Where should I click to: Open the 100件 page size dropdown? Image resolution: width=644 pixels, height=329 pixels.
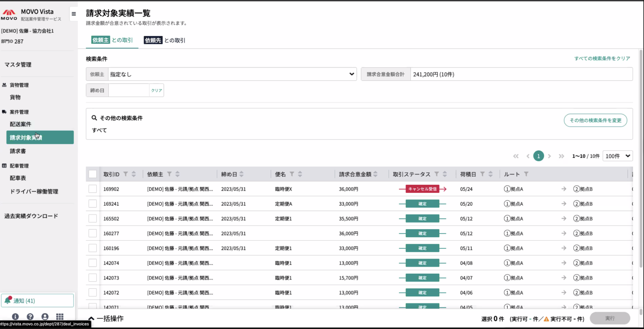[617, 156]
